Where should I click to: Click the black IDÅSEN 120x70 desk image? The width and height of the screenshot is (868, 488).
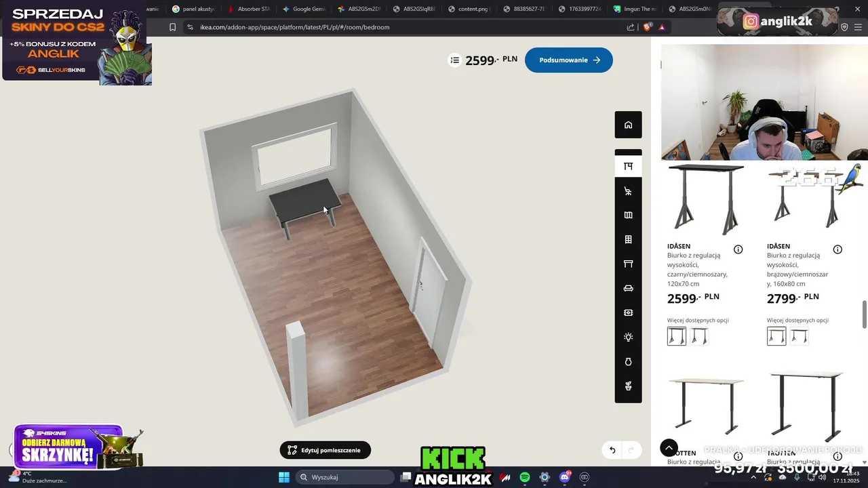tap(706, 199)
